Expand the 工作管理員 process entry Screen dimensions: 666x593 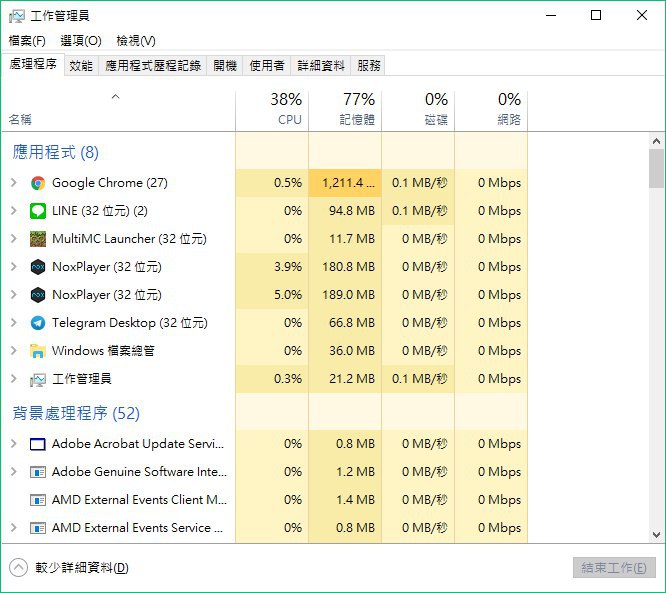pos(14,379)
